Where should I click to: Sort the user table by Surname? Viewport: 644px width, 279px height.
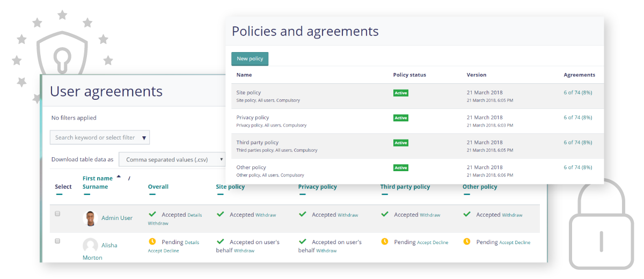click(x=95, y=187)
